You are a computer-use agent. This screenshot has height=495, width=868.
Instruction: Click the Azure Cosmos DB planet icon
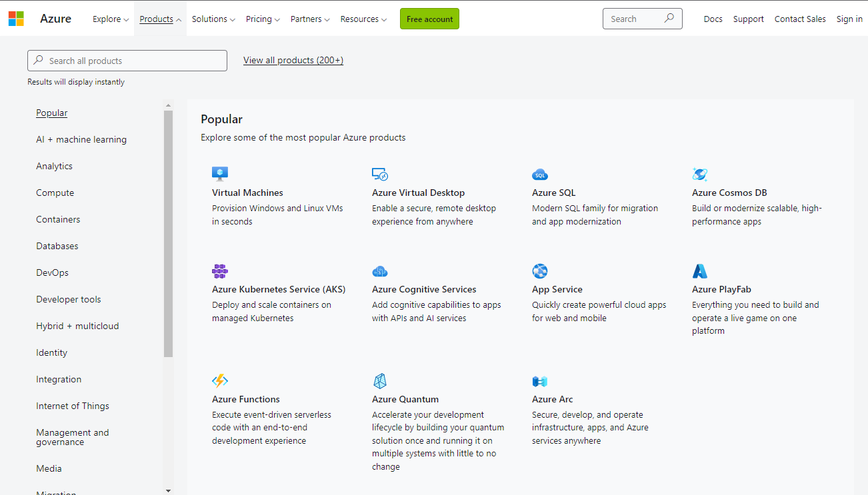700,175
